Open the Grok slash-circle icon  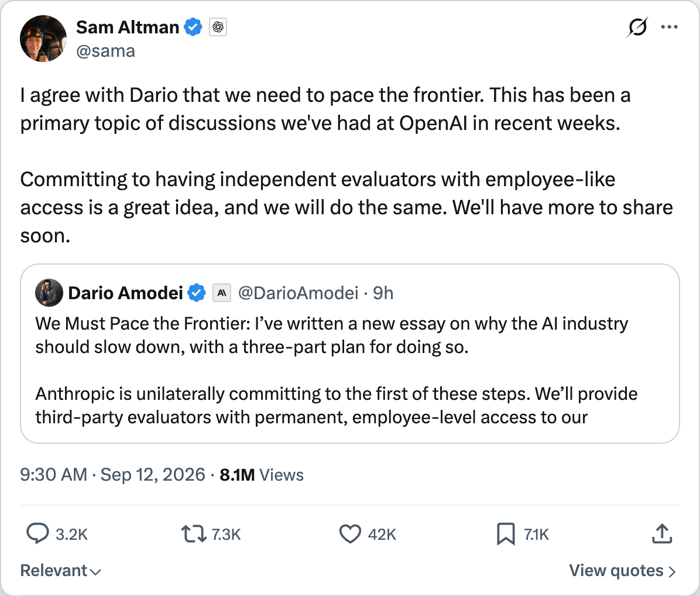(637, 28)
